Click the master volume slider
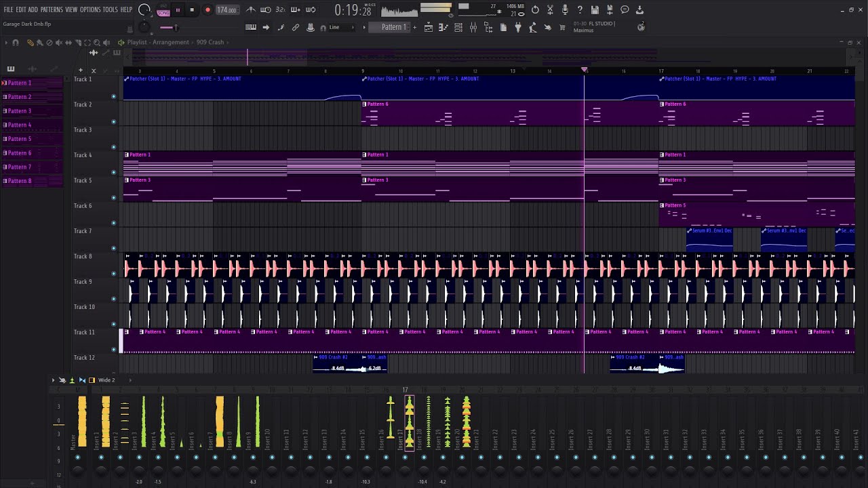This screenshot has height=488, width=868. click(144, 9)
